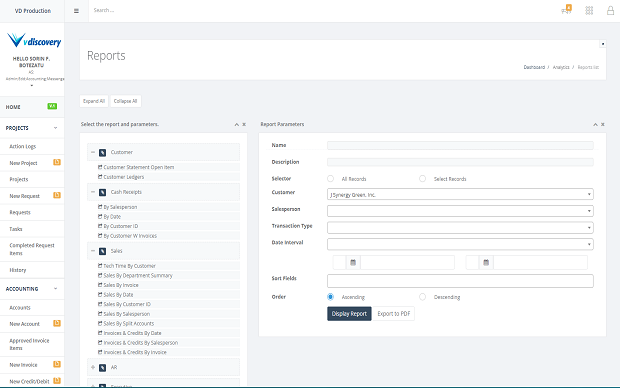Collapse the Cash Receipts tree group
620x388 pixels.
click(x=93, y=192)
